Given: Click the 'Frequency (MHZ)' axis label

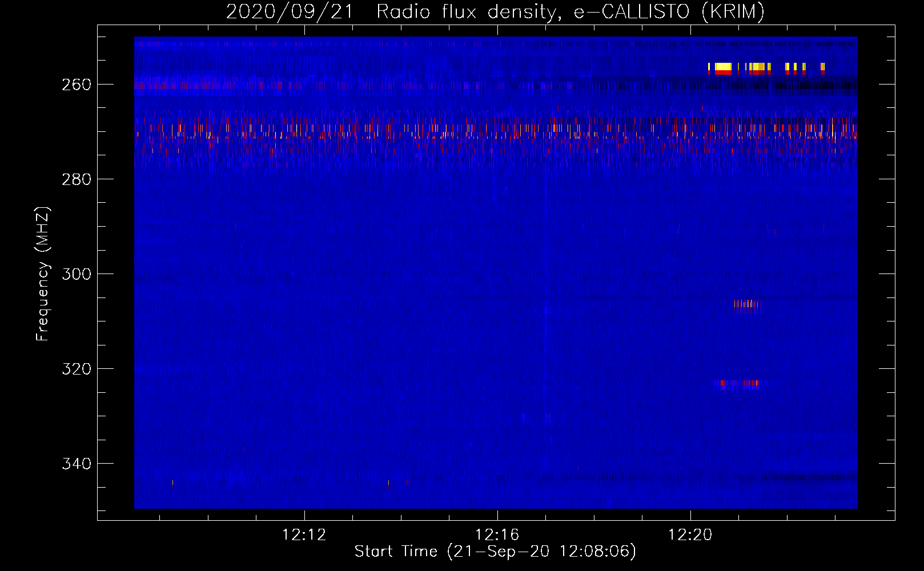Looking at the screenshot, I should coord(43,274).
